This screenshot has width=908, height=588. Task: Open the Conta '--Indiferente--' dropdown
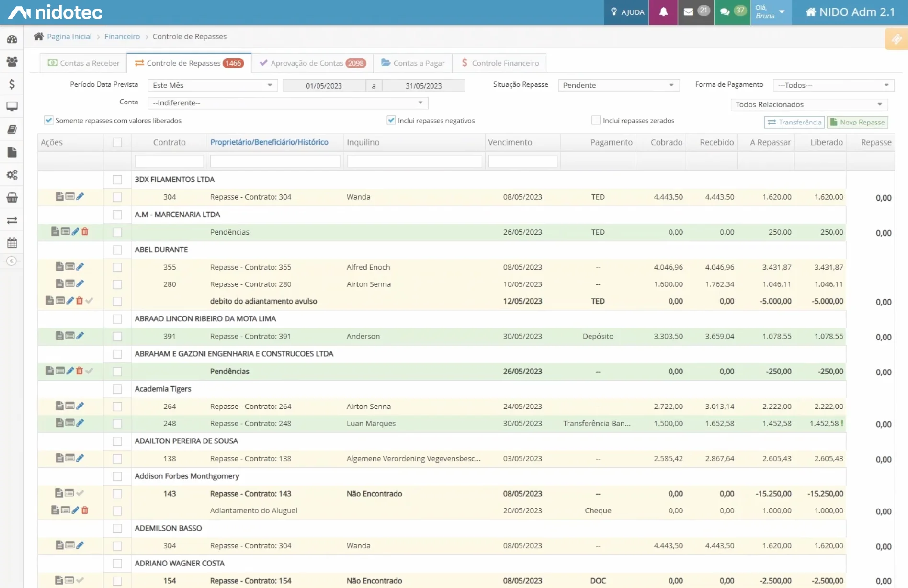point(288,103)
